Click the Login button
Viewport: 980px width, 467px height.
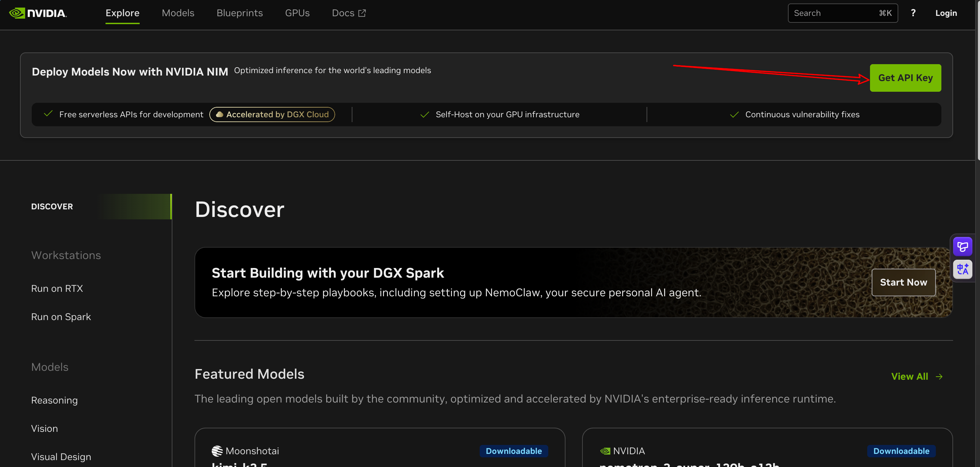946,13
